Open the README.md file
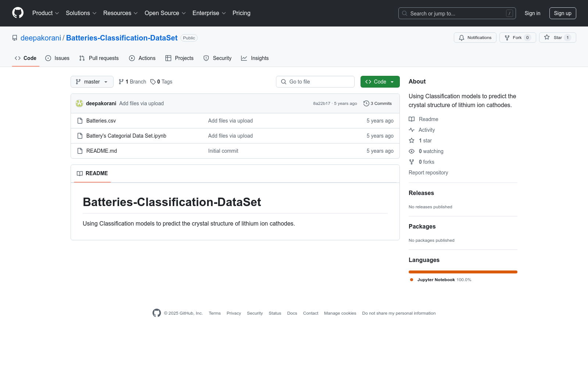 (x=101, y=151)
